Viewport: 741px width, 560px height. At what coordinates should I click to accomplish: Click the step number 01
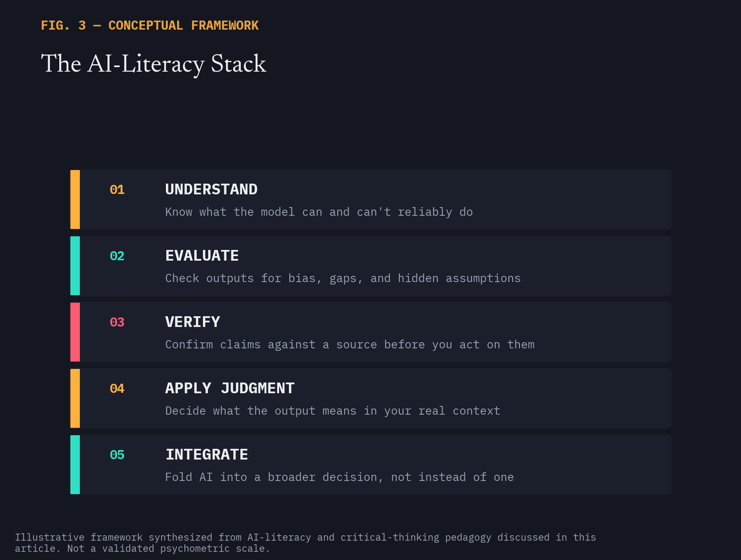point(117,190)
